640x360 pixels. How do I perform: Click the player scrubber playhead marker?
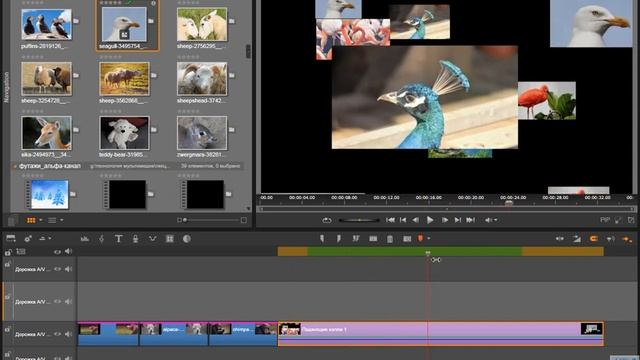[509, 203]
